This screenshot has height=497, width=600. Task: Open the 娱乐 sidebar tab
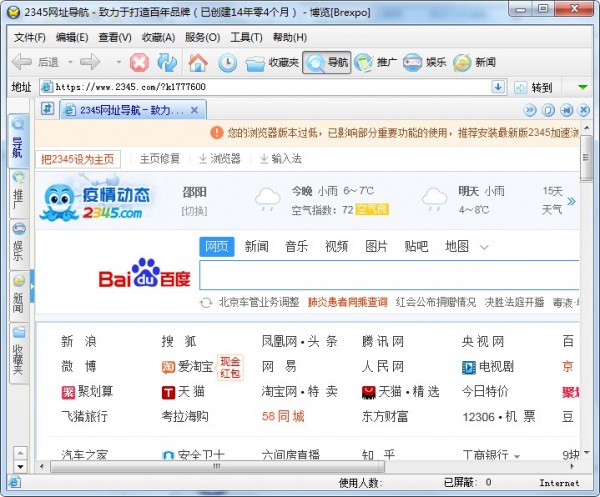pos(18,244)
